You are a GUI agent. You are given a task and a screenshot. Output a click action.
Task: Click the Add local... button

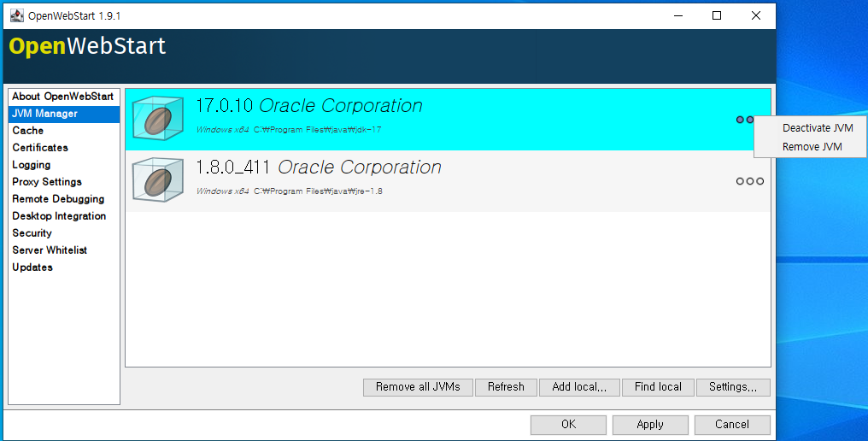[x=579, y=387]
